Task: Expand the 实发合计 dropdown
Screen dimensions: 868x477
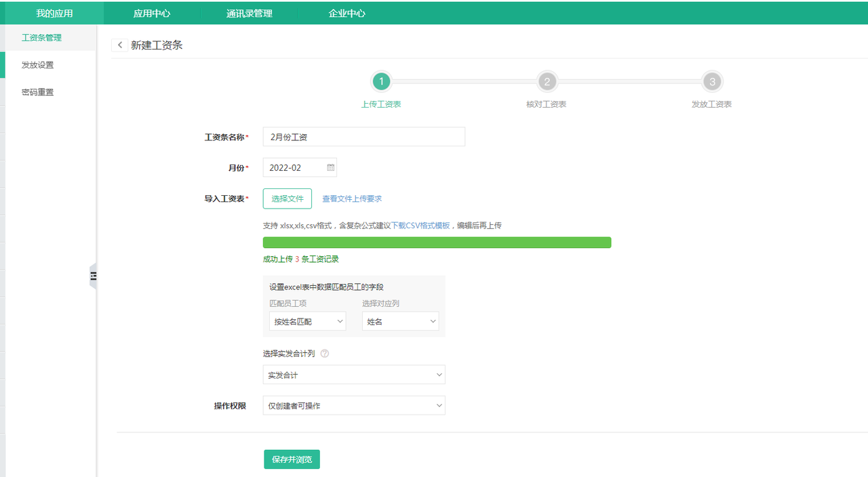Action: tap(354, 375)
